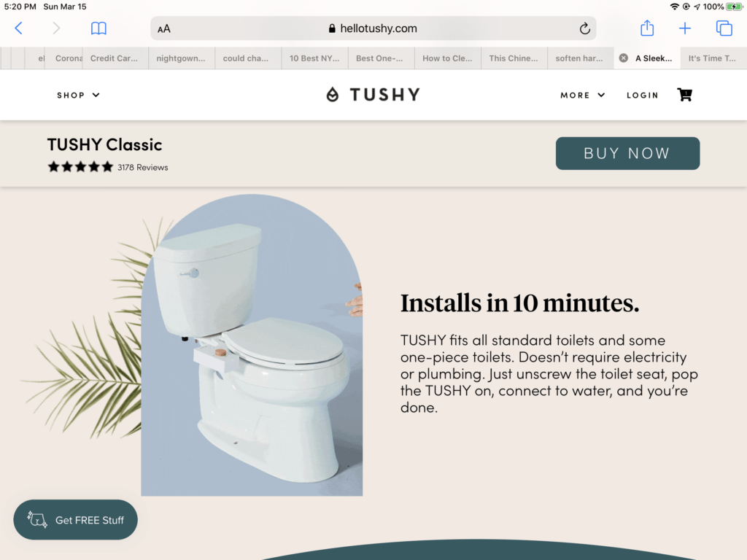Tap the Get FREE Stuff button

[x=75, y=519]
